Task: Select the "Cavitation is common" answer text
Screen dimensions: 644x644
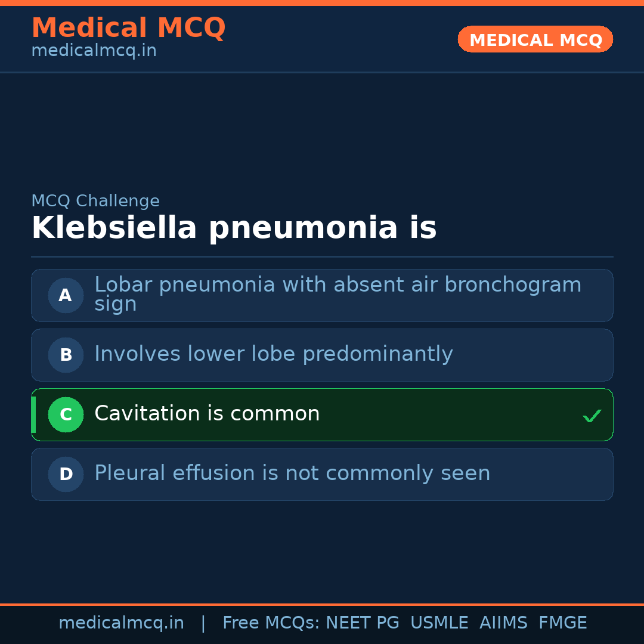Action: [207, 414]
